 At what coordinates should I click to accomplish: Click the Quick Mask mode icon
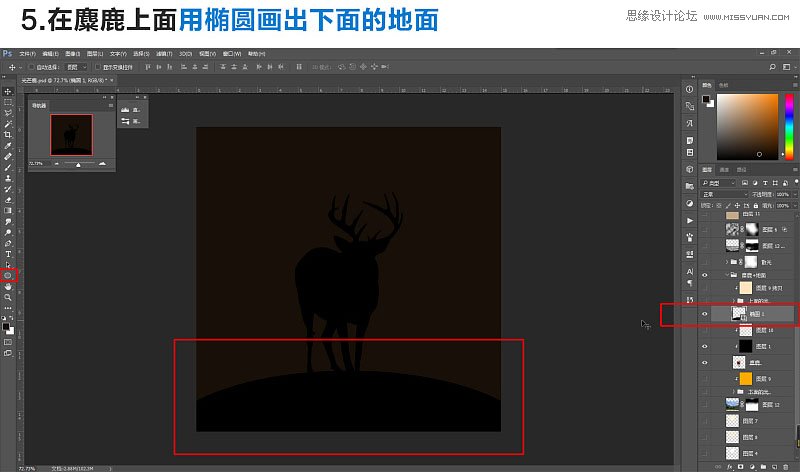[8, 342]
